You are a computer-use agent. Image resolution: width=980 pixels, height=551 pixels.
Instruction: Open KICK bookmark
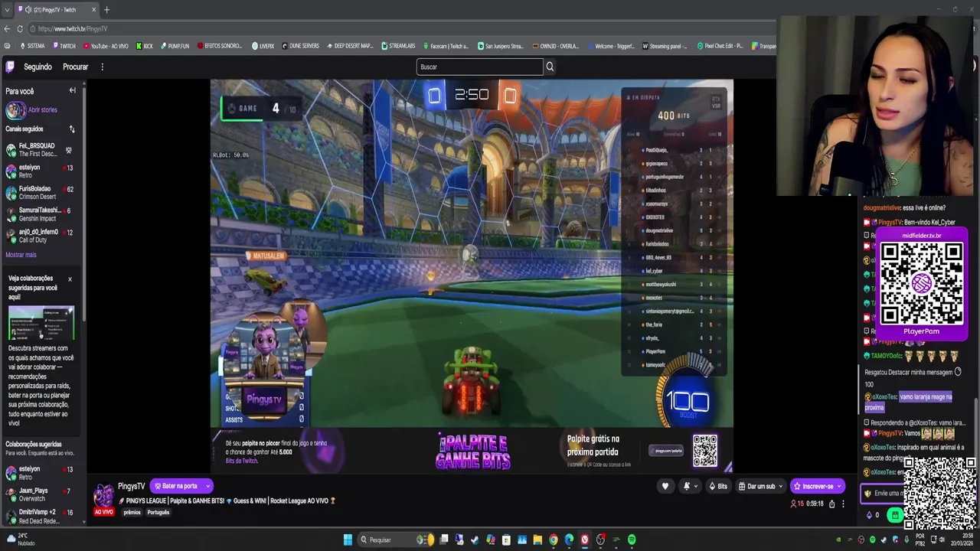point(144,46)
